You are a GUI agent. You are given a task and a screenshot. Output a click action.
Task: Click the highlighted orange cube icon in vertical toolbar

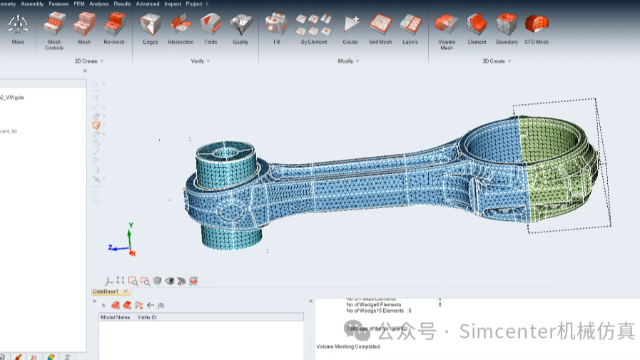(x=96, y=125)
